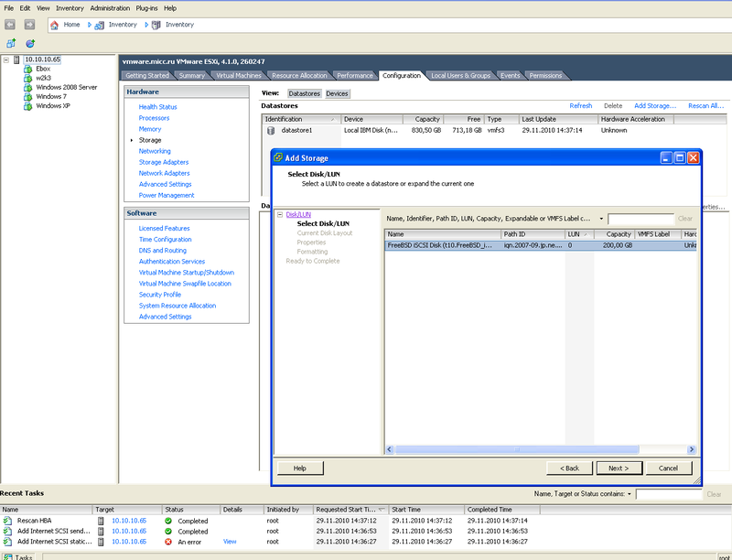The height and width of the screenshot is (560, 732).
Task: Sort by Requested Start Time column
Action: 350,510
